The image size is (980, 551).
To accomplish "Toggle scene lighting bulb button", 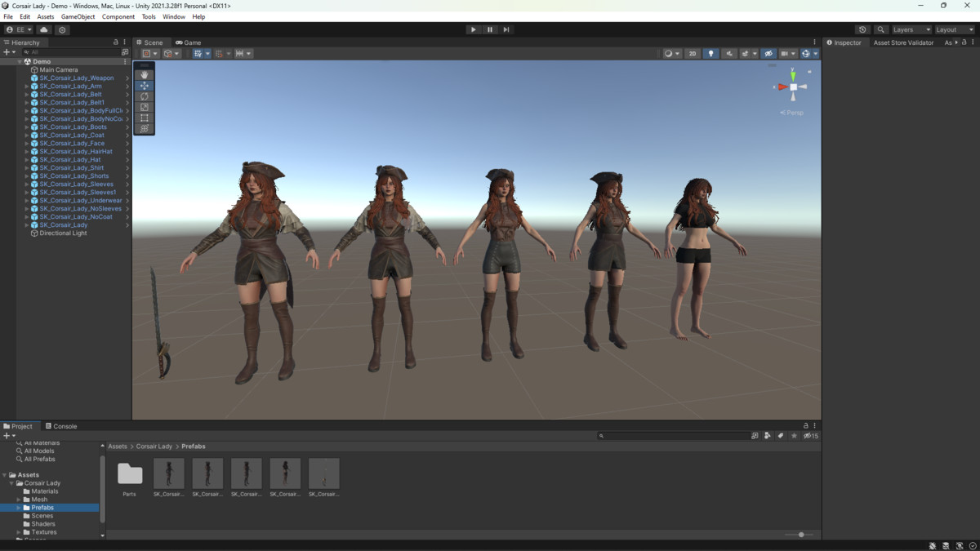I will pos(710,54).
